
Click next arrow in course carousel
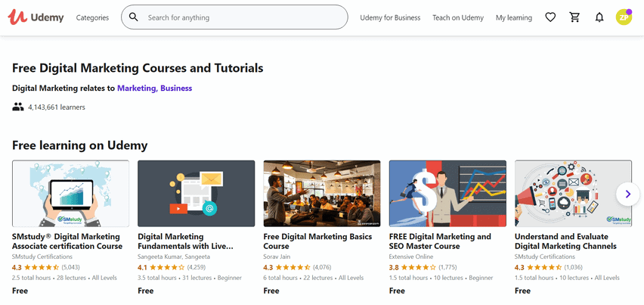627,194
